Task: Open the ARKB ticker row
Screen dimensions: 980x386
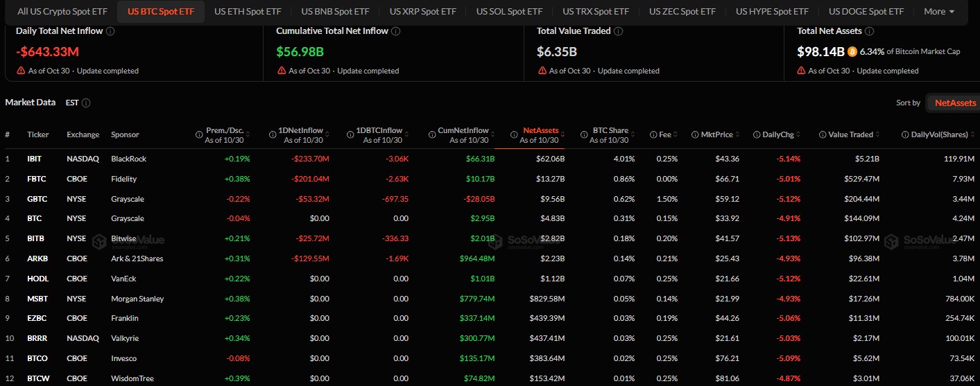Action: (490, 258)
